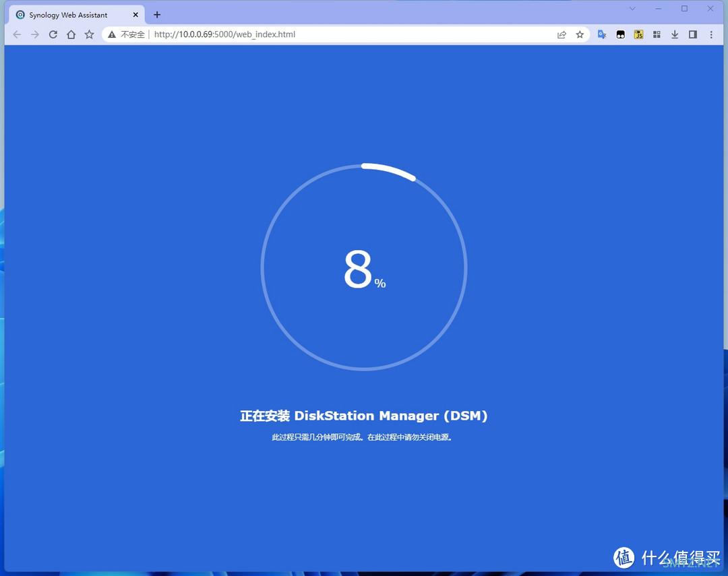Viewport: 728px width, 576px height.
Task: Minimize the browser window
Action: coord(659,8)
